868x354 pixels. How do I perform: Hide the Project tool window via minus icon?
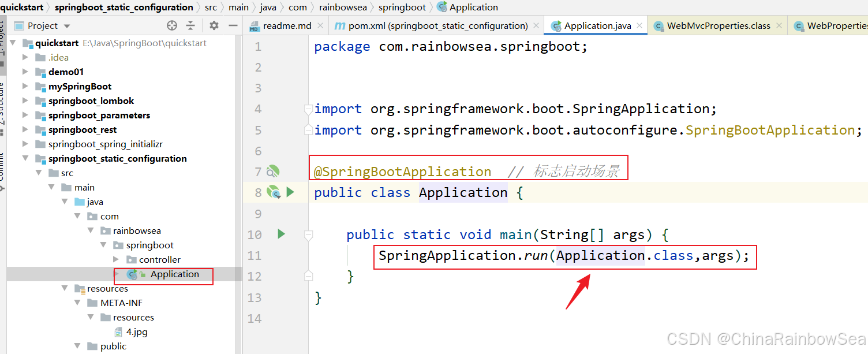pyautogui.click(x=232, y=25)
